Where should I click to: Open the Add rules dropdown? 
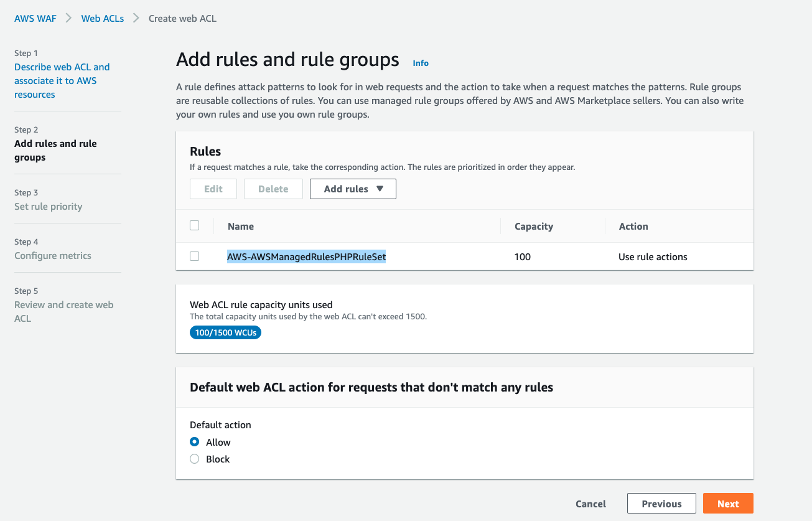pyautogui.click(x=353, y=189)
